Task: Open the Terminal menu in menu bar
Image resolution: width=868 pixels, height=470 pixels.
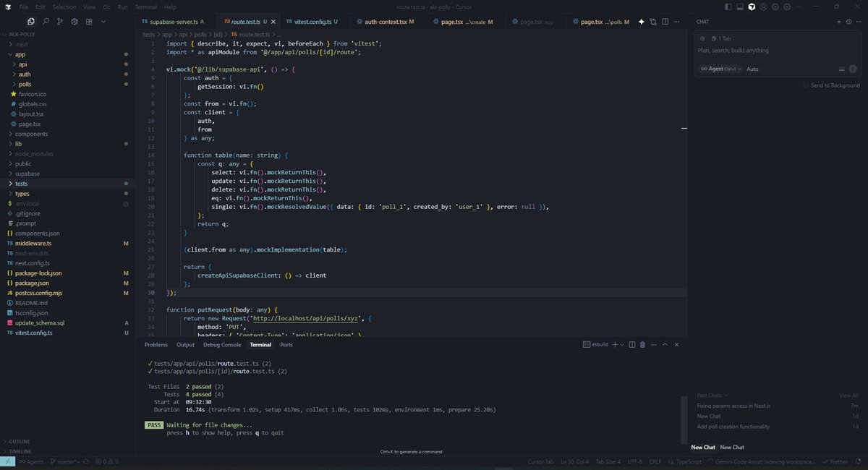Action: [x=146, y=7]
